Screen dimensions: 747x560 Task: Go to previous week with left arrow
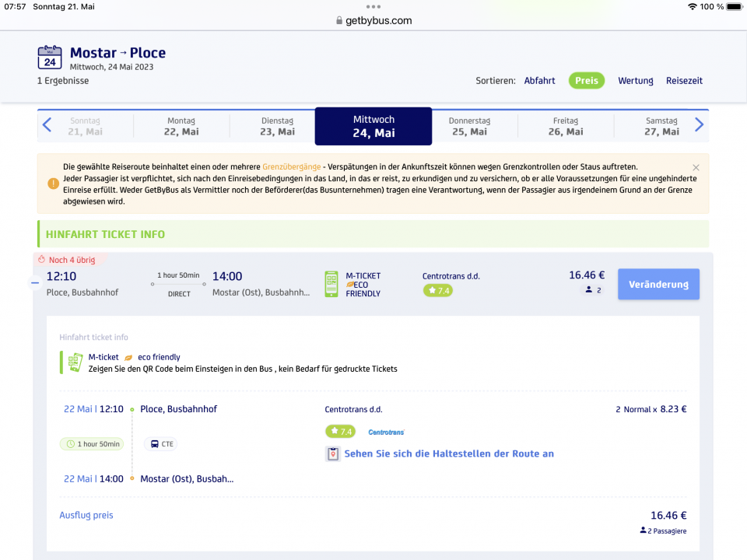point(47,125)
